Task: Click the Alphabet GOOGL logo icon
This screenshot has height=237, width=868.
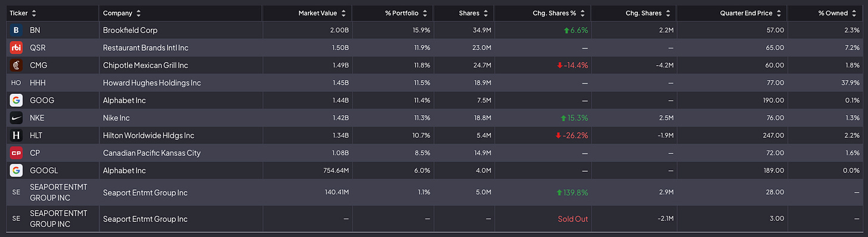Action: [x=16, y=170]
